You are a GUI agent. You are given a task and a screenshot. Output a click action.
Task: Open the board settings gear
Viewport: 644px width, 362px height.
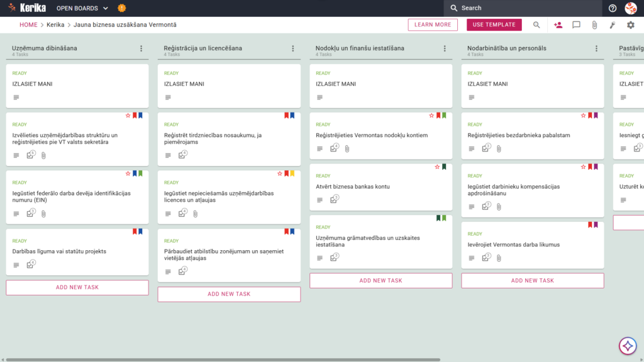pyautogui.click(x=630, y=25)
